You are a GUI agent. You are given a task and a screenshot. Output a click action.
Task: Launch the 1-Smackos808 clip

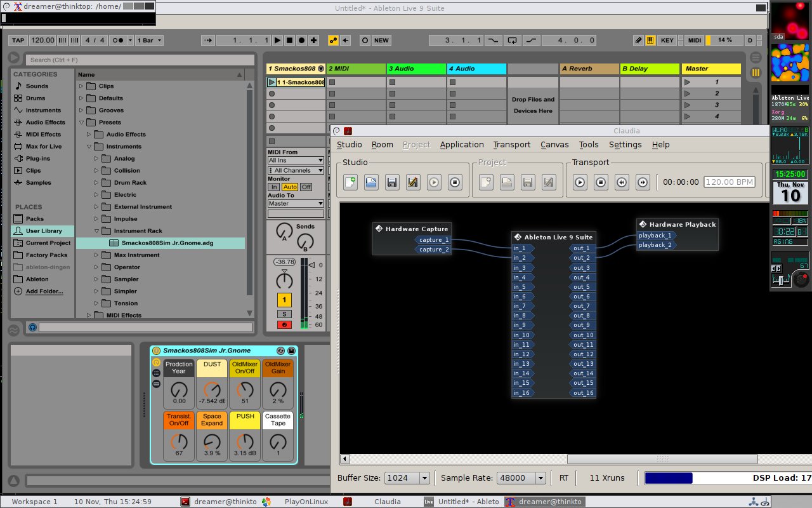click(272, 82)
